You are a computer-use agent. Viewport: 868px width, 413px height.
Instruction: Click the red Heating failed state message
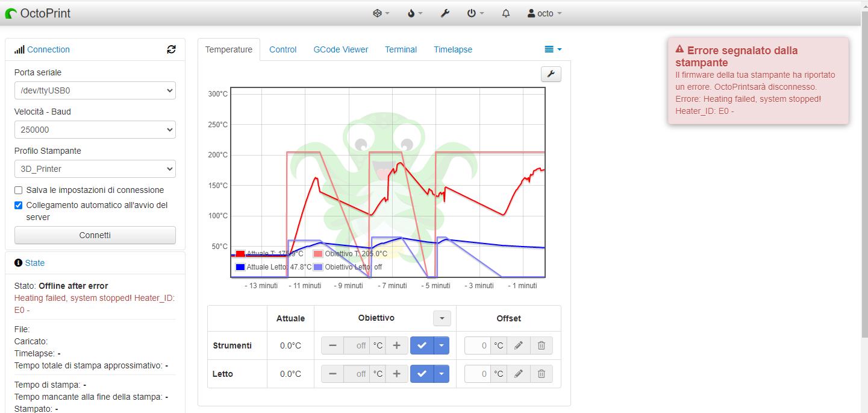(95, 304)
